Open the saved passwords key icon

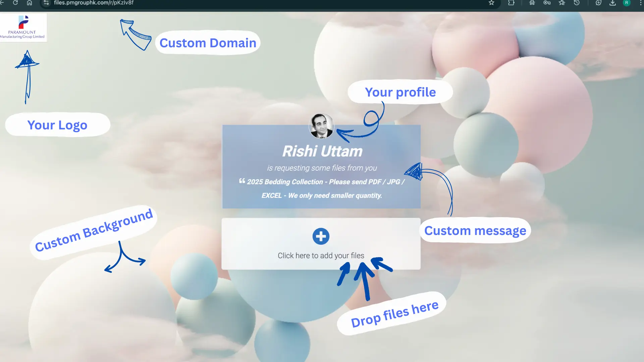(547, 3)
